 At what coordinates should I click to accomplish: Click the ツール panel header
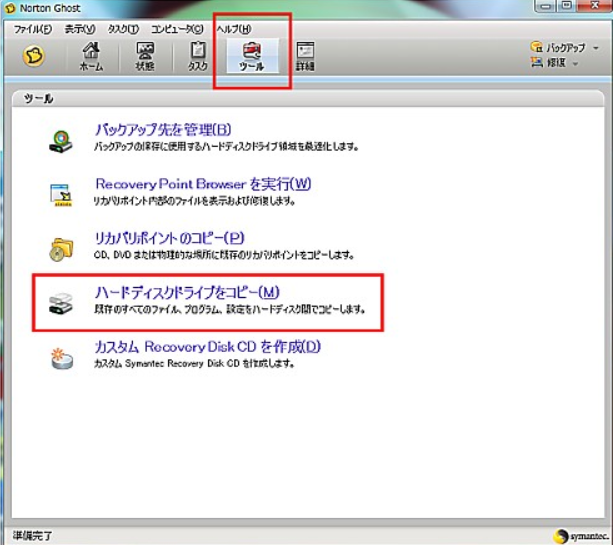pyautogui.click(x=308, y=99)
